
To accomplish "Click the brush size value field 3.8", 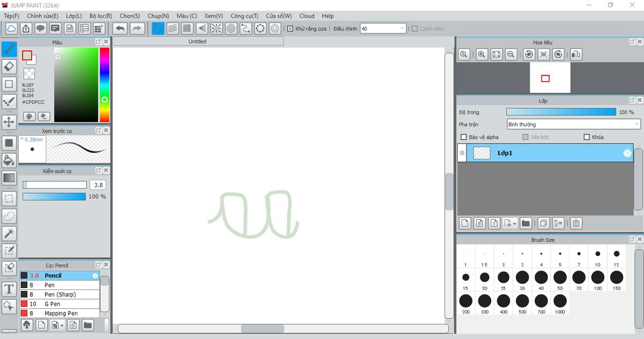I will 98,185.
